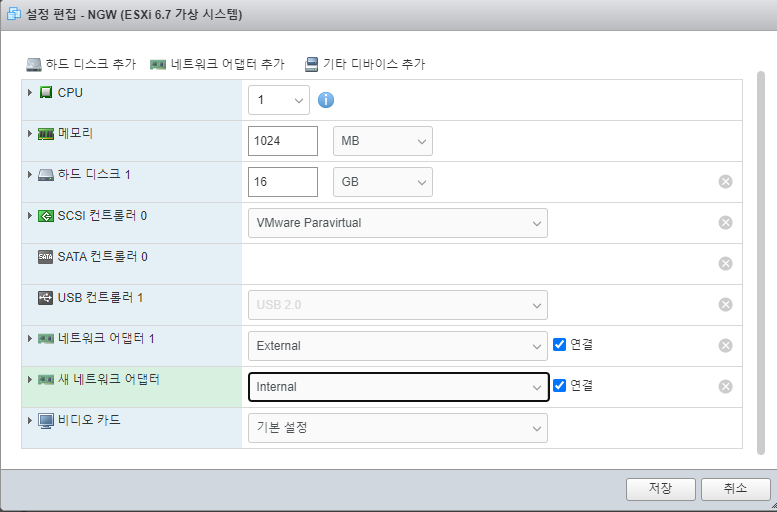Image resolution: width=777 pixels, height=512 pixels.
Task: Toggle the connect checkbox for the new network adapter
Action: (x=559, y=386)
